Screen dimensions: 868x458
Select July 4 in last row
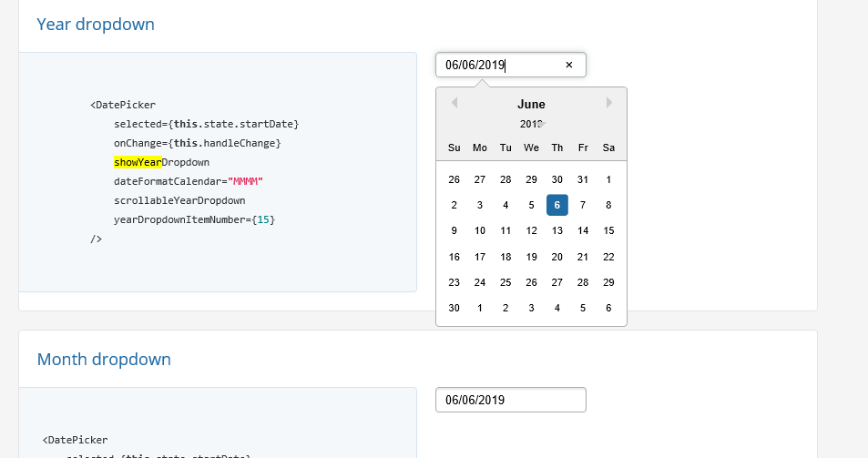click(557, 308)
